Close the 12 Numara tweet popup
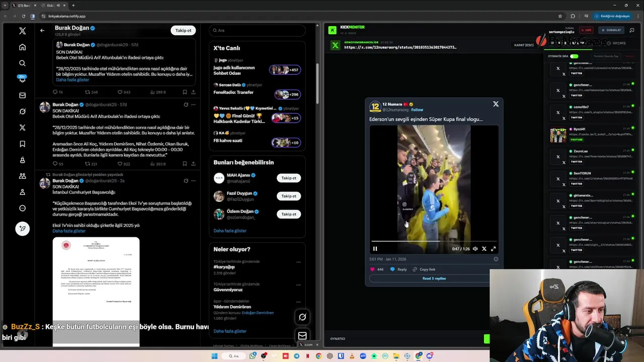This screenshot has width=644, height=362. tap(496, 104)
